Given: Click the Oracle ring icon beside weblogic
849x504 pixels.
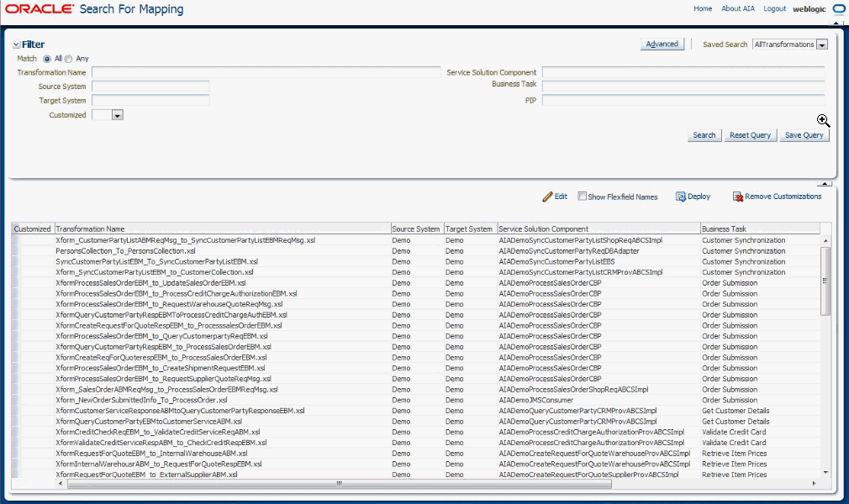Looking at the screenshot, I should (839, 9).
